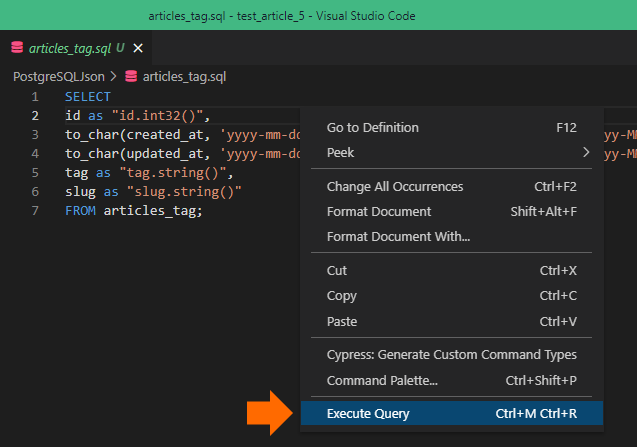Click to_char(updated_at on line 4

tap(134, 154)
